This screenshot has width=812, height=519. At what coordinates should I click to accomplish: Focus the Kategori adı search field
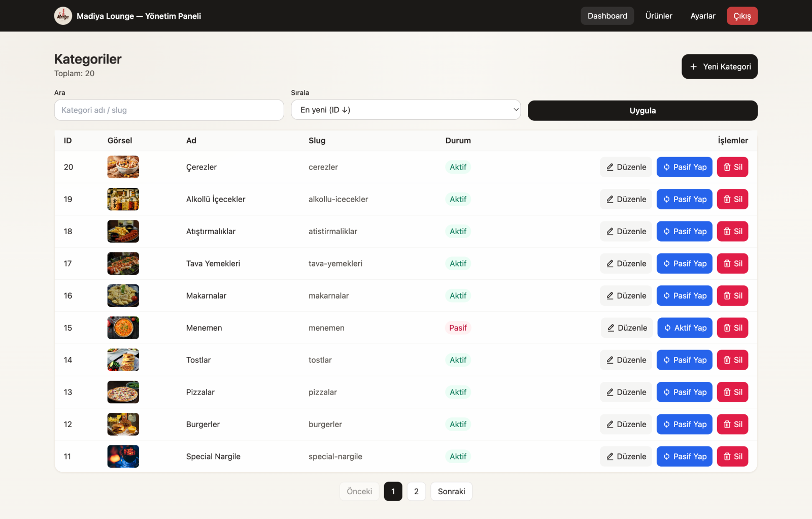tap(168, 110)
